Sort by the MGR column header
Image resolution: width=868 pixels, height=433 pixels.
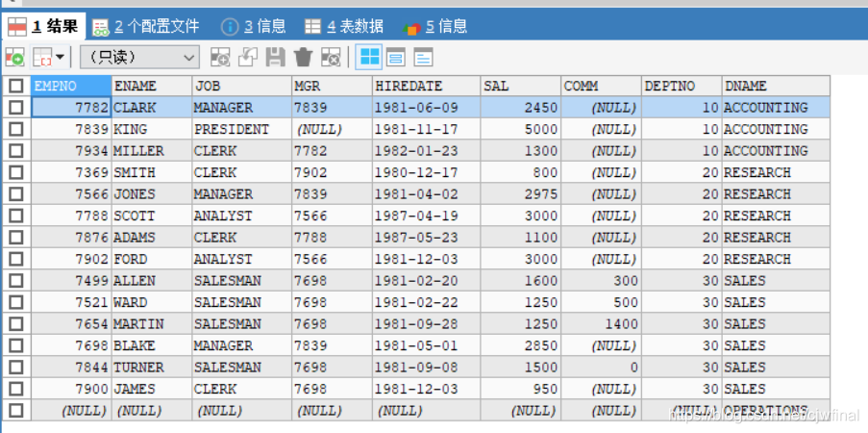tap(333, 86)
